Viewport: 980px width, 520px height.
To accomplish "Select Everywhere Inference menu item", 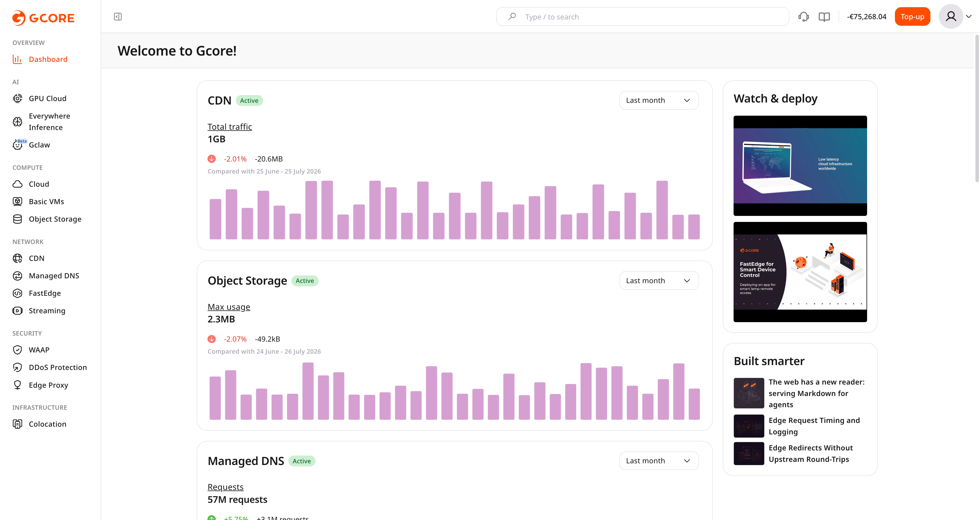I will pos(50,122).
